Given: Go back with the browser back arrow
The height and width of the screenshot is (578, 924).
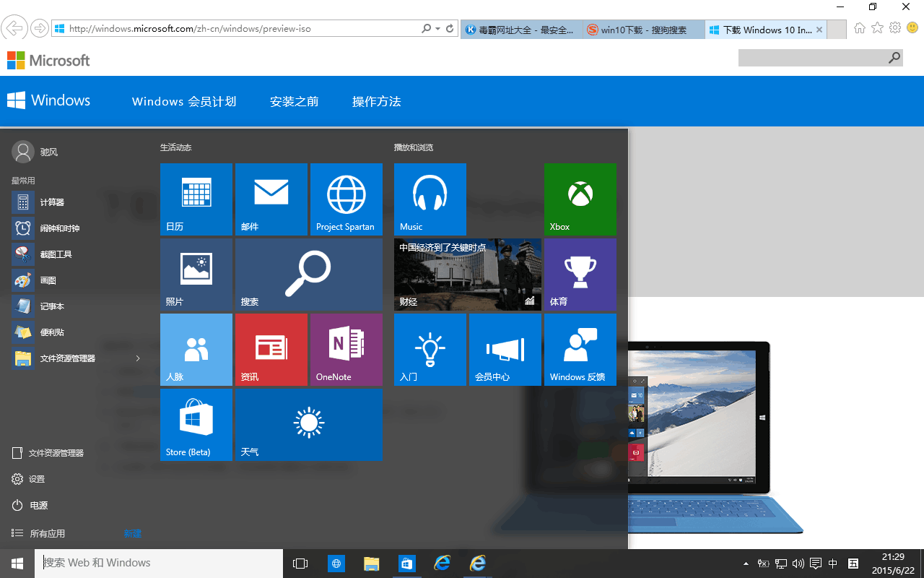Looking at the screenshot, I should pyautogui.click(x=14, y=29).
